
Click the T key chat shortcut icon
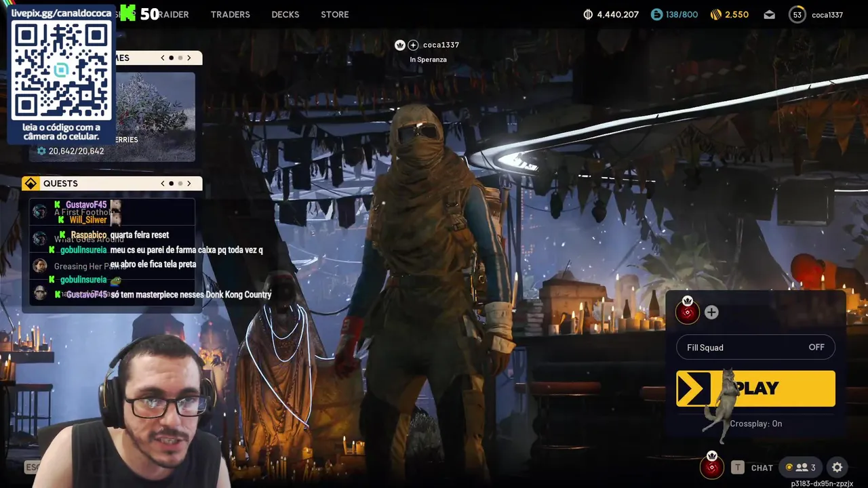pos(738,467)
